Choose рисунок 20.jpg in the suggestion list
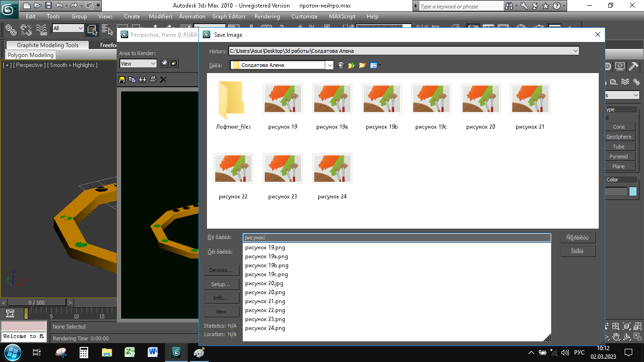 point(264,283)
